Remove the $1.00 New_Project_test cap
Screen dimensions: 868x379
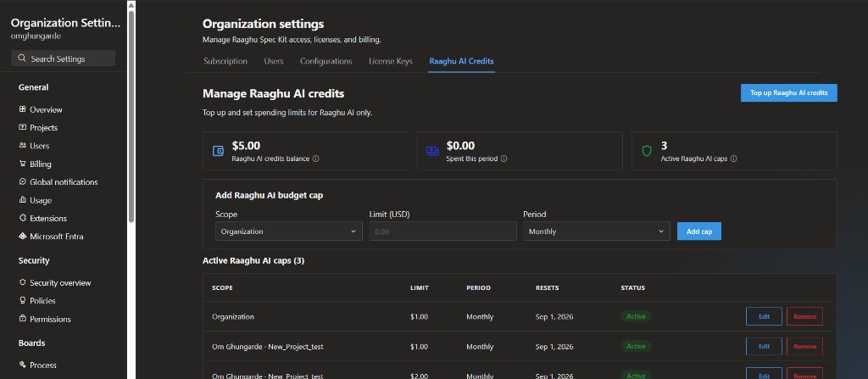(805, 346)
